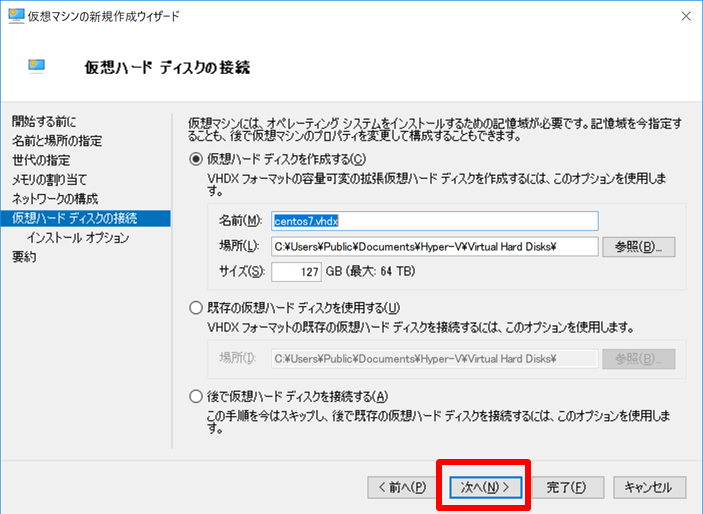Click the 仮想マシンの新規作成ウィザード title text
The width and height of the screenshot is (703, 514).
coord(104,16)
